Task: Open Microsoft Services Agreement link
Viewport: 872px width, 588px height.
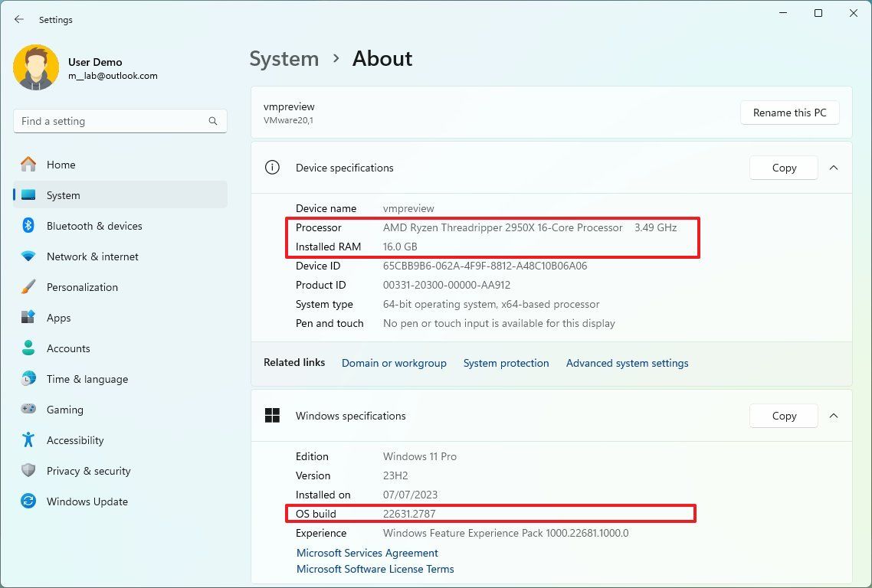Action: tap(367, 553)
